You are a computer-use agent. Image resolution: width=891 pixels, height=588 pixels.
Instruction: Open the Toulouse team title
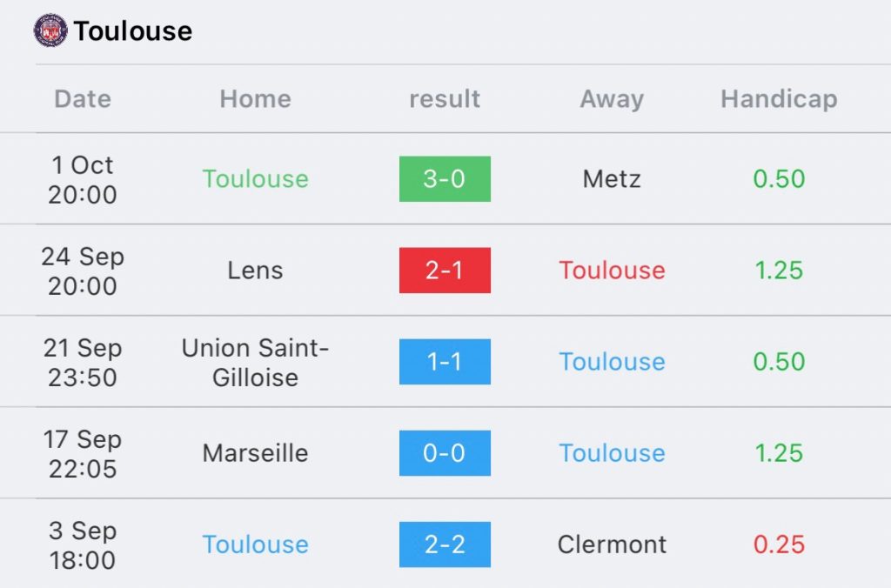[x=133, y=31]
